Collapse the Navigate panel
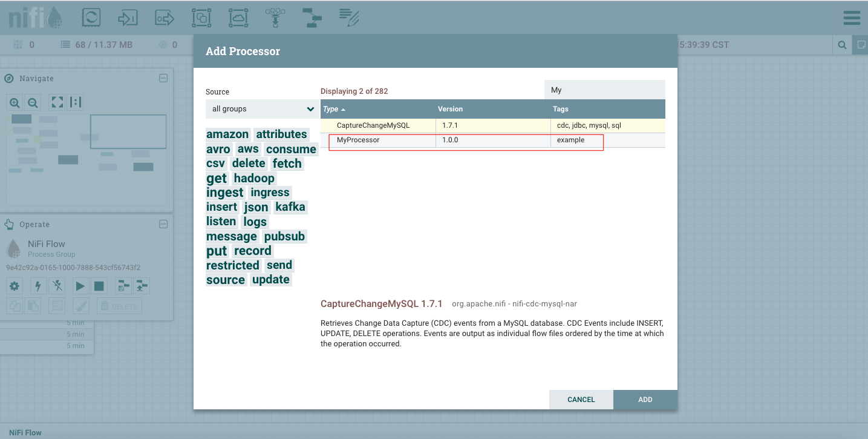The image size is (868, 439). point(163,78)
